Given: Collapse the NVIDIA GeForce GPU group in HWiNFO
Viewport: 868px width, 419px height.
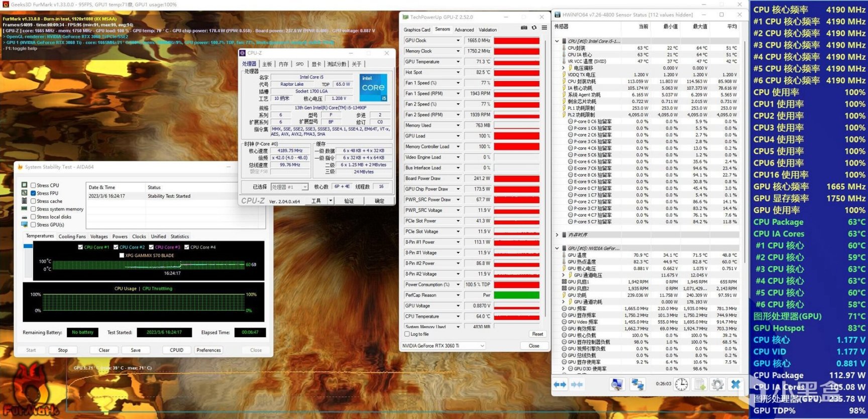Looking at the screenshot, I should point(557,248).
